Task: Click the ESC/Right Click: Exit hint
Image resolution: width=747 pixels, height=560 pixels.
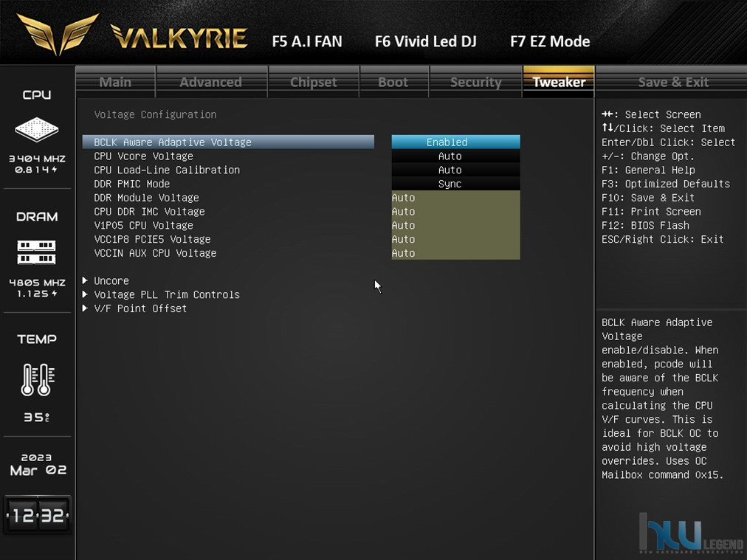Action: click(662, 239)
